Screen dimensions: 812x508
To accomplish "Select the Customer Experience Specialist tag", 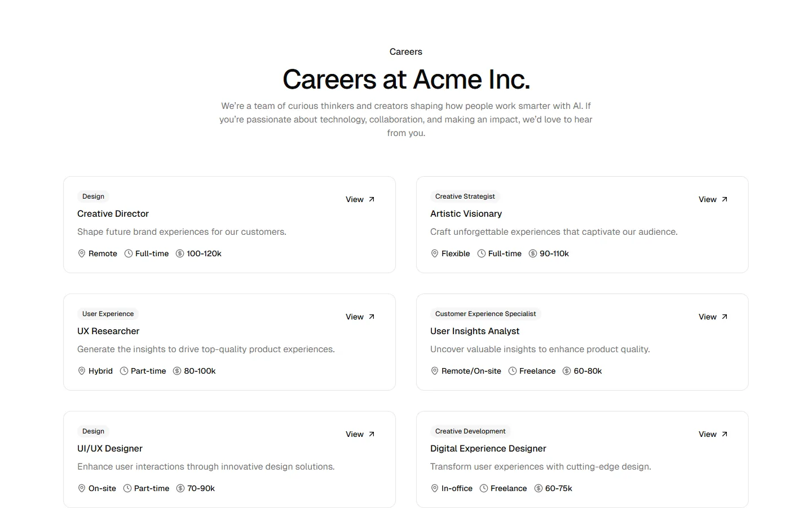I will (x=485, y=313).
